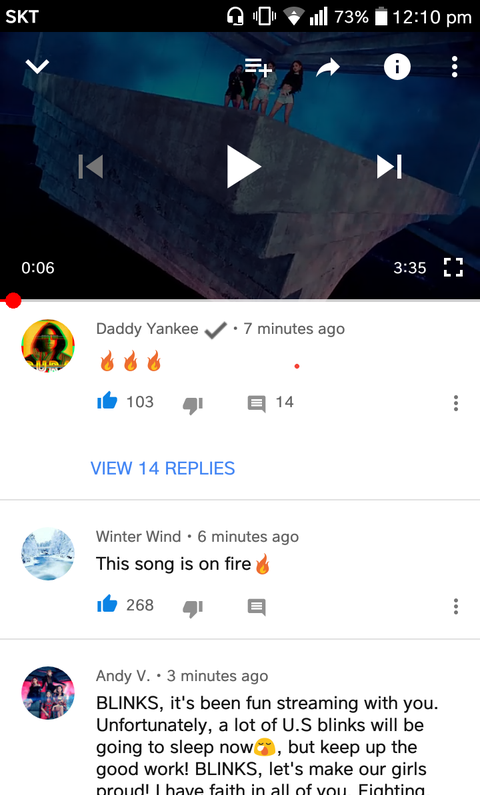Share the video using the arrow icon
Screen dimensions: 480x795
coord(327,67)
